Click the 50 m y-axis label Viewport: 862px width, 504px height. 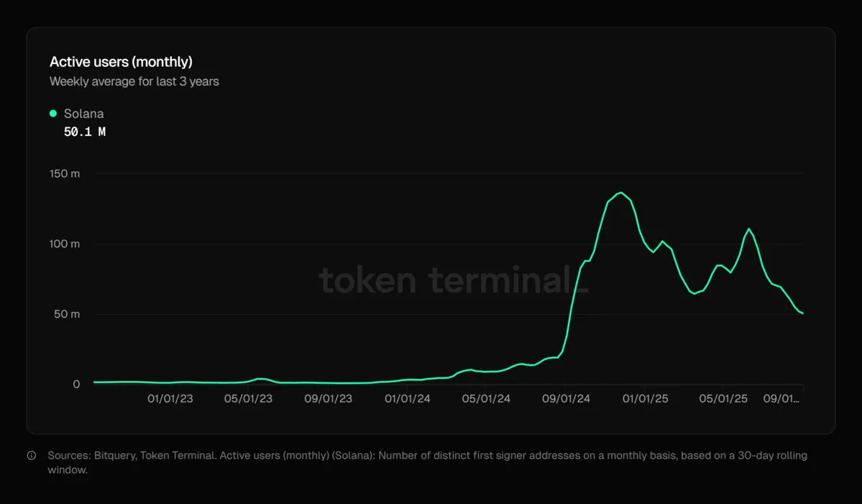(x=67, y=314)
